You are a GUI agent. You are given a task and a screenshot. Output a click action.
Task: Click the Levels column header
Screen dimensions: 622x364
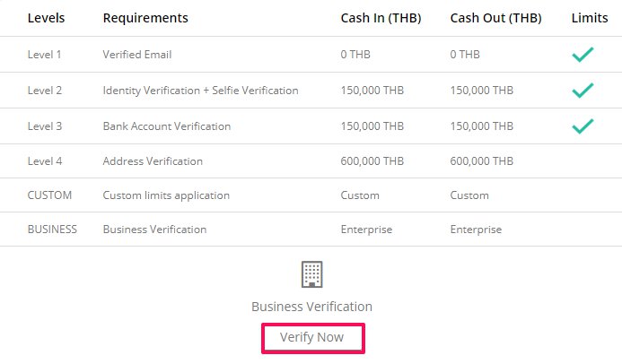tap(46, 18)
